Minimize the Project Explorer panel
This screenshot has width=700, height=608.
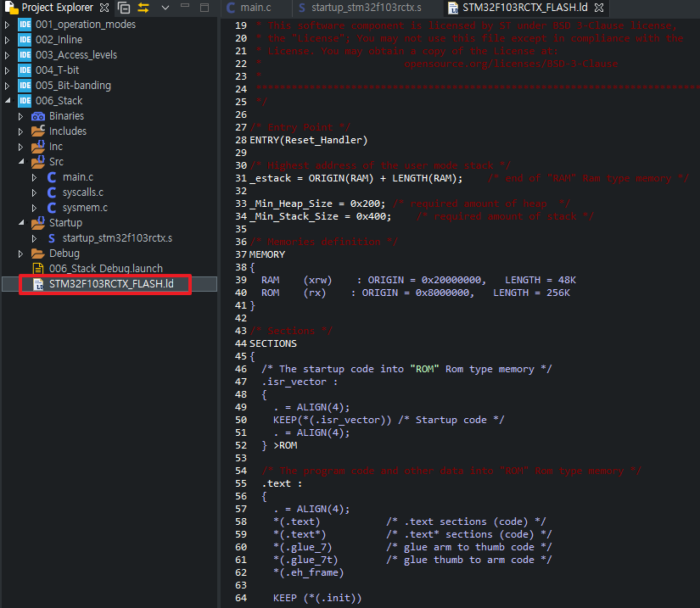187,8
